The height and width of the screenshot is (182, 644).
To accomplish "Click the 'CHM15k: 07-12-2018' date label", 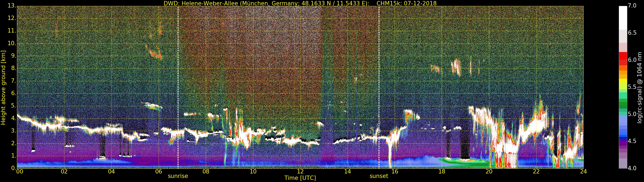I will [x=407, y=3].
